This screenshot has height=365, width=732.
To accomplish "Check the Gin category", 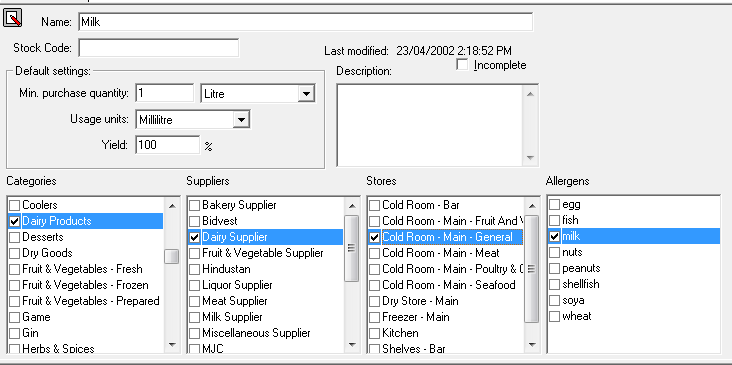I will [15, 333].
